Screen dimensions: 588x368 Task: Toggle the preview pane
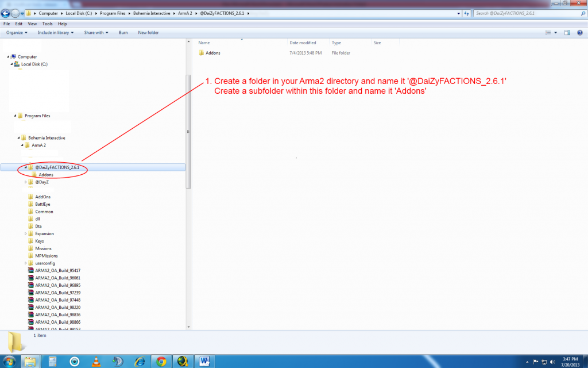(567, 33)
